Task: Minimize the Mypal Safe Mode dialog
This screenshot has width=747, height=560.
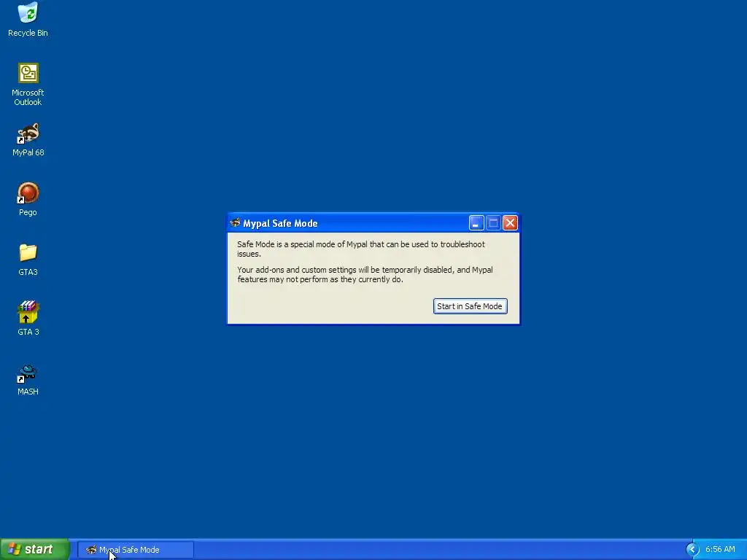Action: [x=476, y=223]
